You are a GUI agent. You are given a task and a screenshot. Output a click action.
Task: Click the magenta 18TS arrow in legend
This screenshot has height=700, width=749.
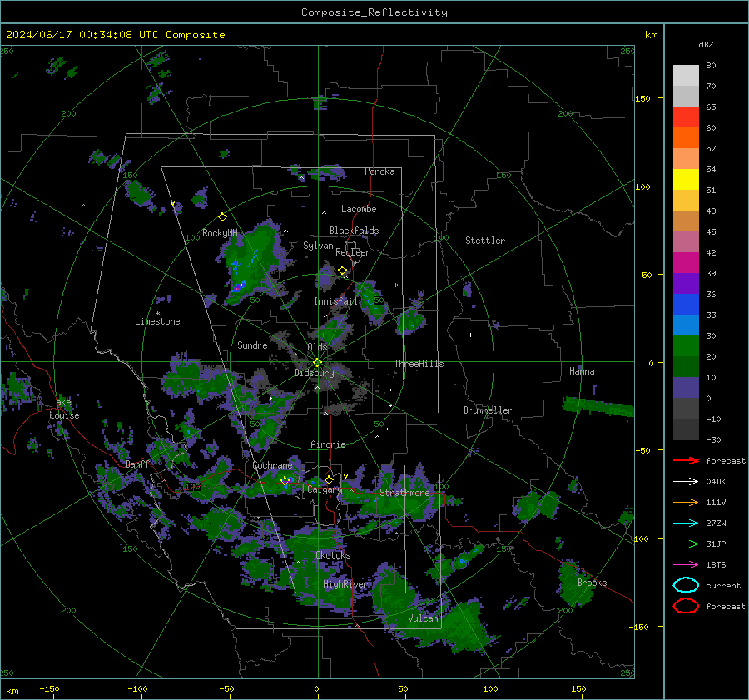[x=686, y=565]
